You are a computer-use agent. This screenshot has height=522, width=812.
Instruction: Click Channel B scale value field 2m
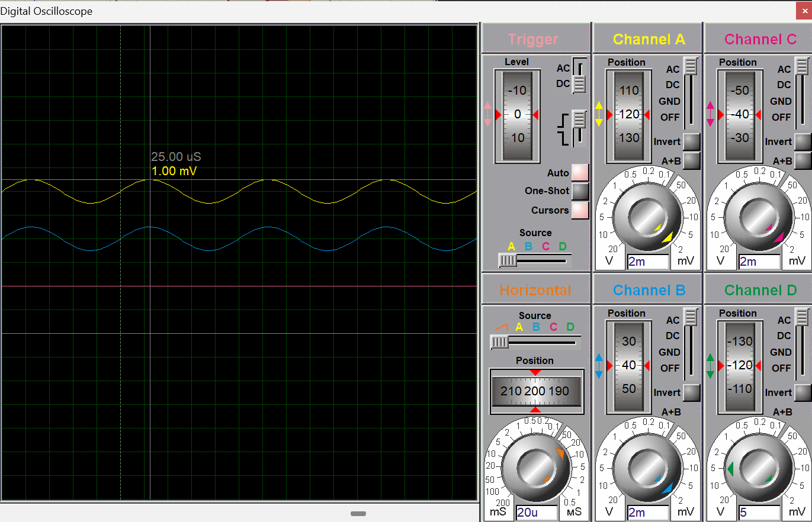click(x=647, y=513)
